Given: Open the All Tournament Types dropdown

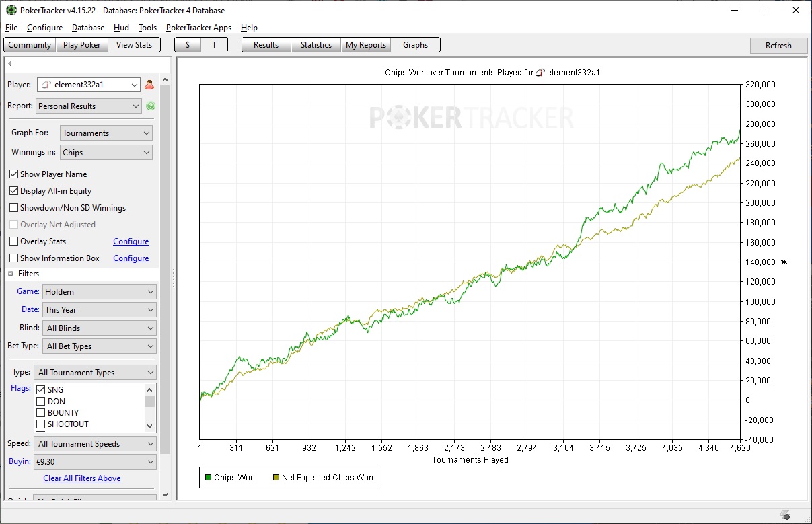Looking at the screenshot, I should coord(96,373).
